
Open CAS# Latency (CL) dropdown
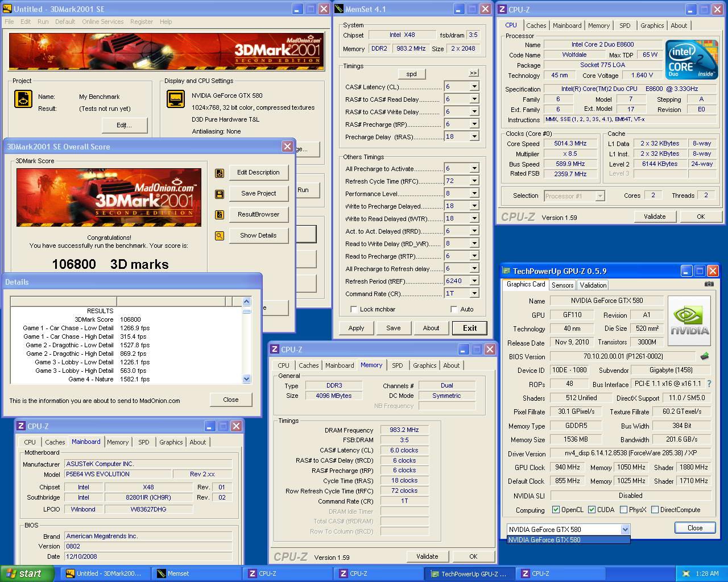pyautogui.click(x=474, y=87)
